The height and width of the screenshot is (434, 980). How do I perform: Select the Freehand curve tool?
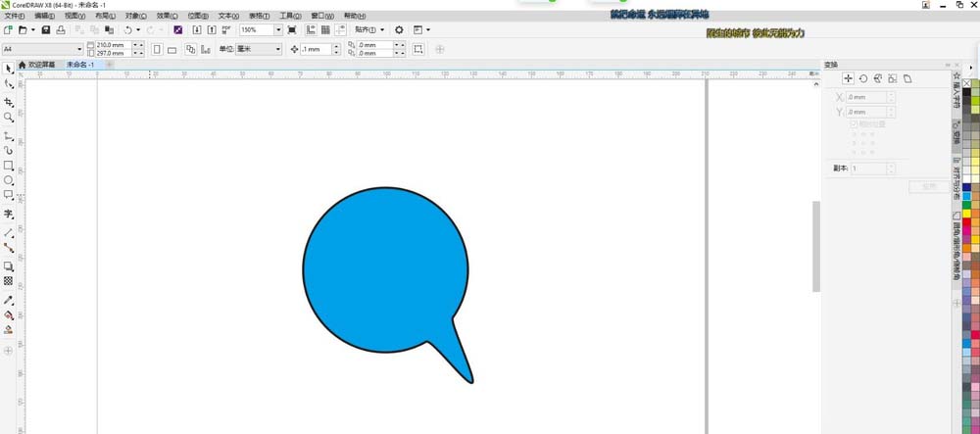[x=8, y=135]
